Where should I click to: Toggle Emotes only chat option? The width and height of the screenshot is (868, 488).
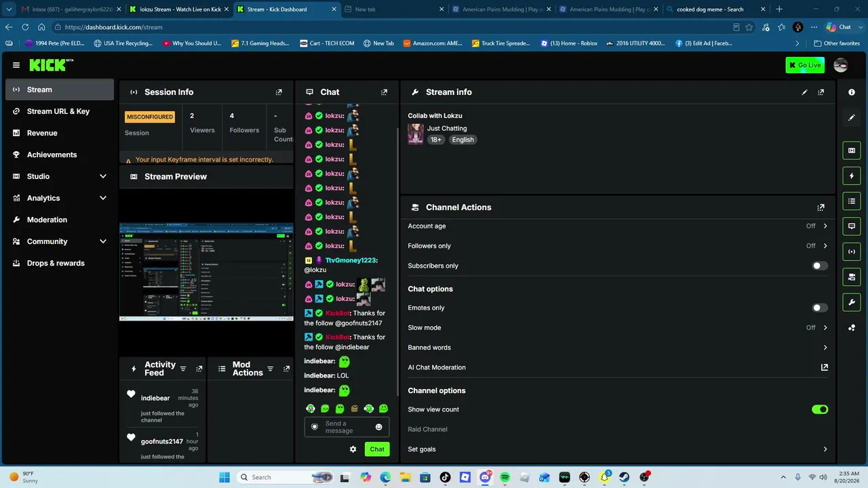coord(820,308)
